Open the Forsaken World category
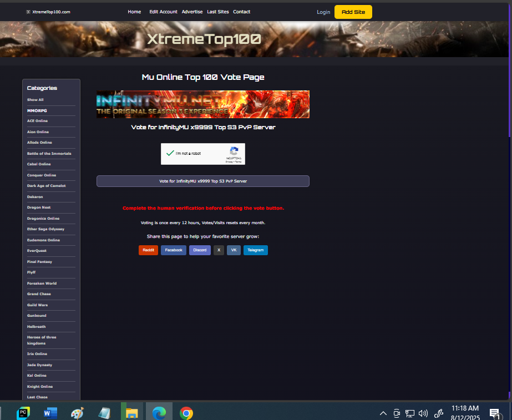The height and width of the screenshot is (420, 512). tap(42, 283)
